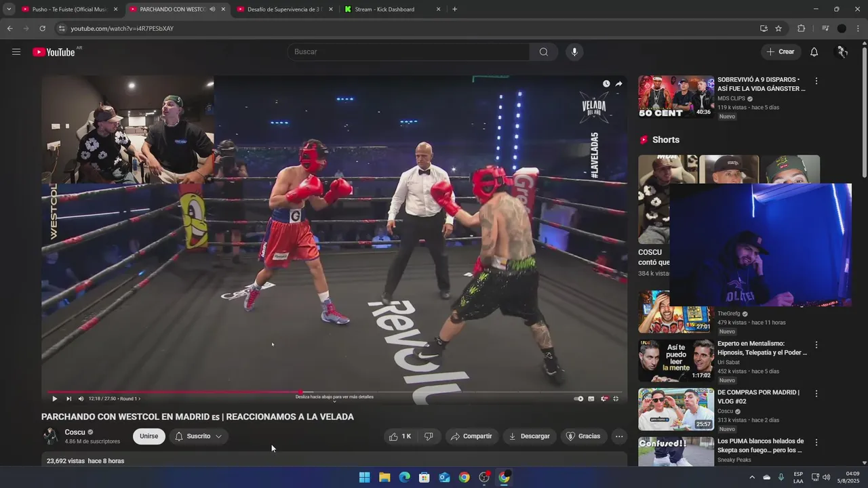Screen dimensions: 868x488
Task: Open the player settings gear
Action: (604, 399)
